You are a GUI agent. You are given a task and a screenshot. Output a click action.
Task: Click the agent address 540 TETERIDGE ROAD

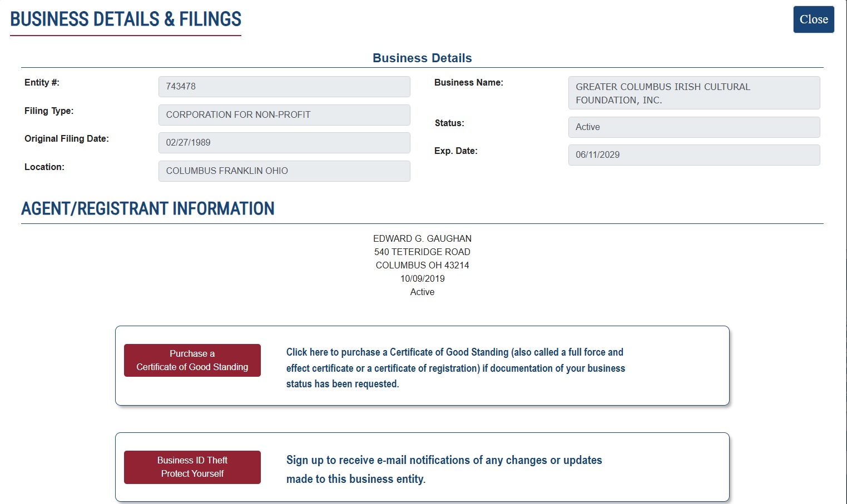click(x=422, y=252)
